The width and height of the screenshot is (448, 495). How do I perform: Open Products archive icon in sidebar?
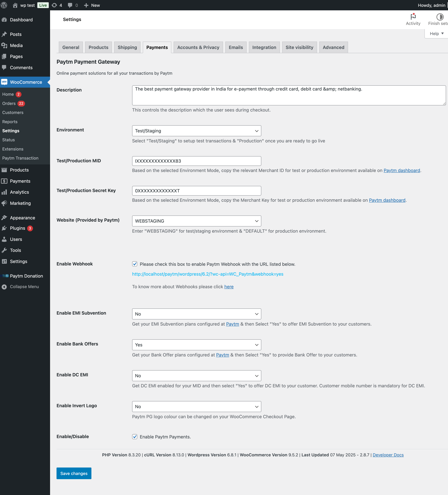click(x=4, y=170)
